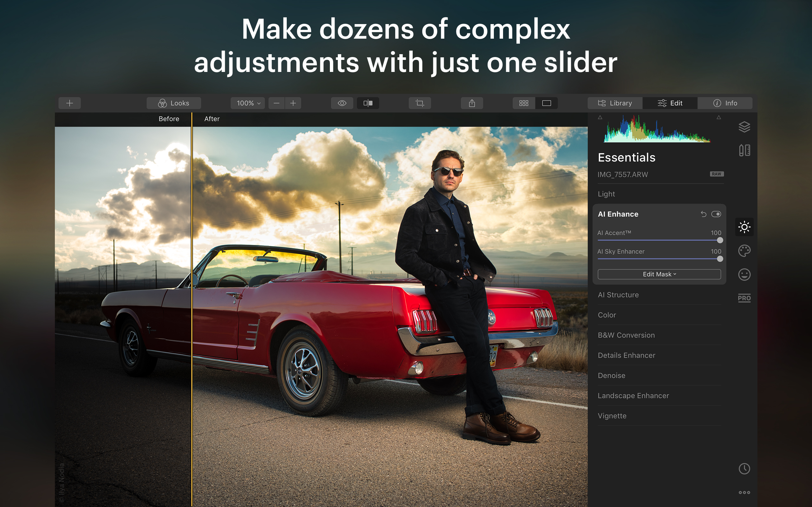
Task: Switch to the Info tab
Action: [725, 103]
